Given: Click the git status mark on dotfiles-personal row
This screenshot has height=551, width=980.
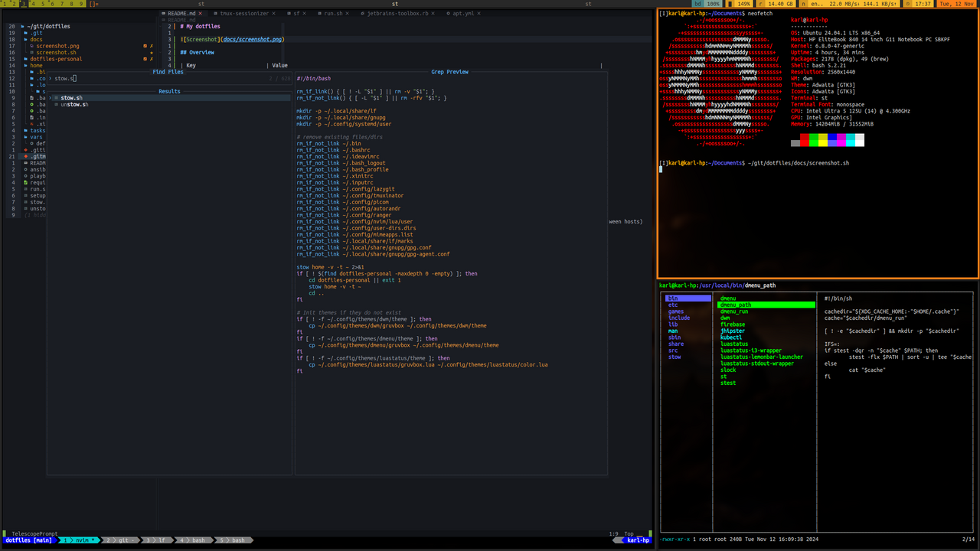Looking at the screenshot, I should [x=152, y=59].
